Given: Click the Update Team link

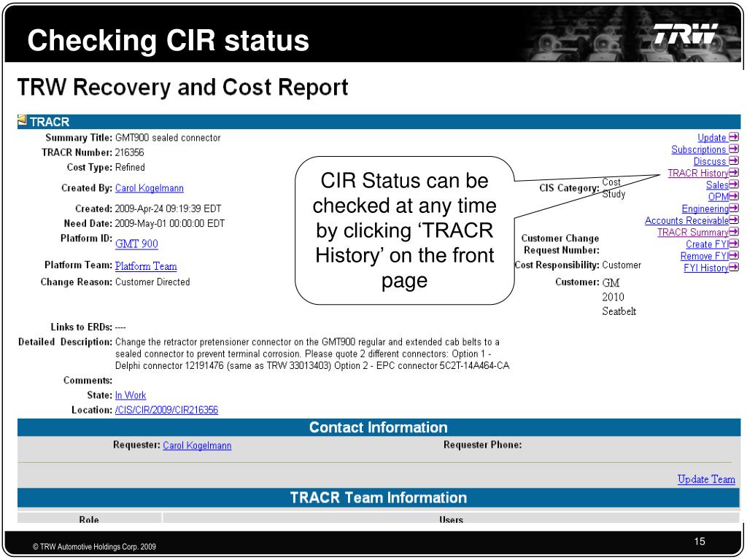Looking at the screenshot, I should [x=706, y=479].
